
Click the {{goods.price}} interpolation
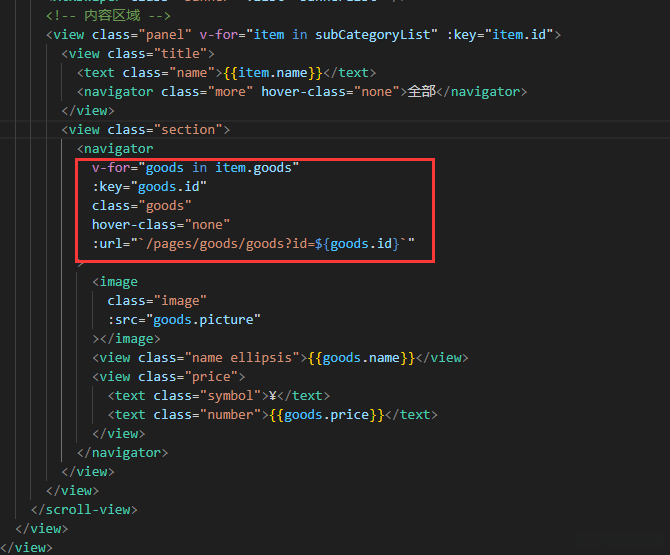tap(326, 415)
